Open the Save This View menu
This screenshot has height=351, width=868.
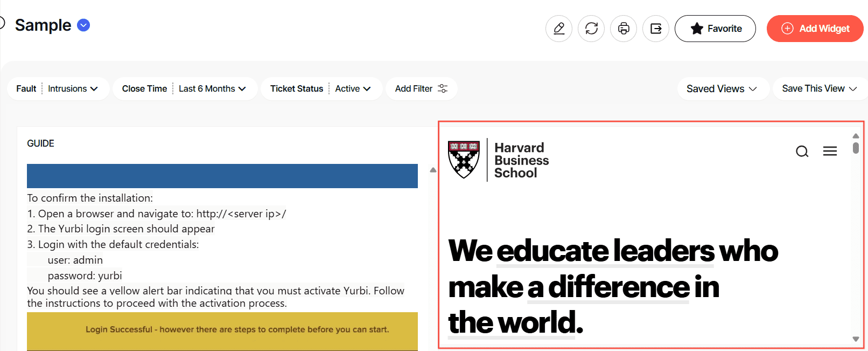819,89
